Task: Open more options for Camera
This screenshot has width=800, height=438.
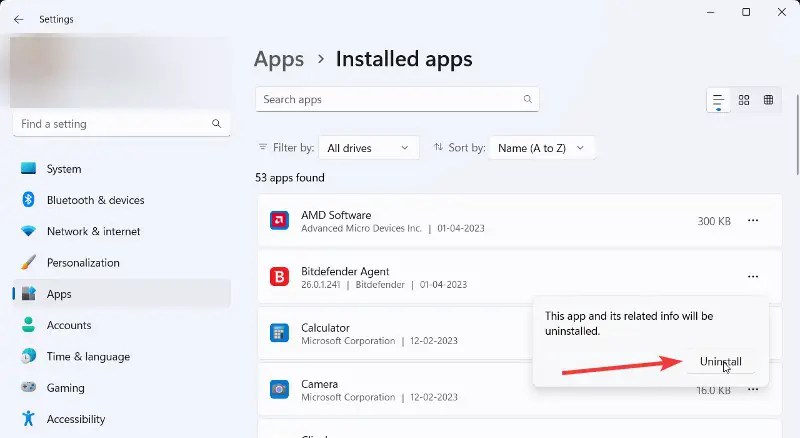Action: (x=753, y=390)
